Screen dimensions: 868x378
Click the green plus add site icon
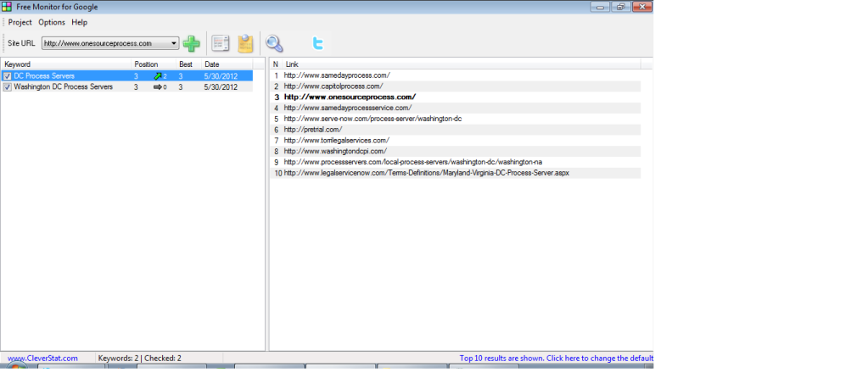192,44
